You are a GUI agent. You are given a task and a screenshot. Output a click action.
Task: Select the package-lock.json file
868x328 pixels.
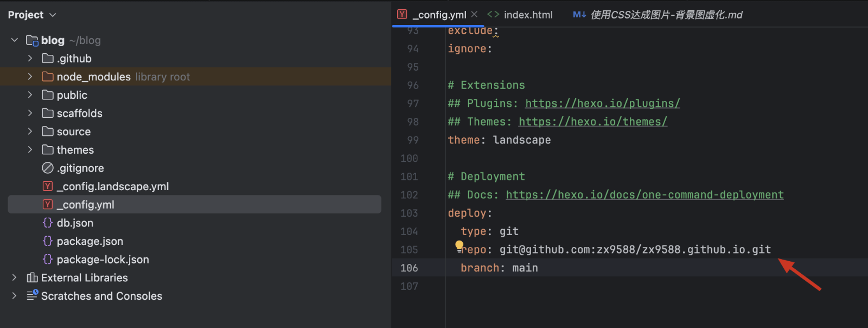(103, 260)
